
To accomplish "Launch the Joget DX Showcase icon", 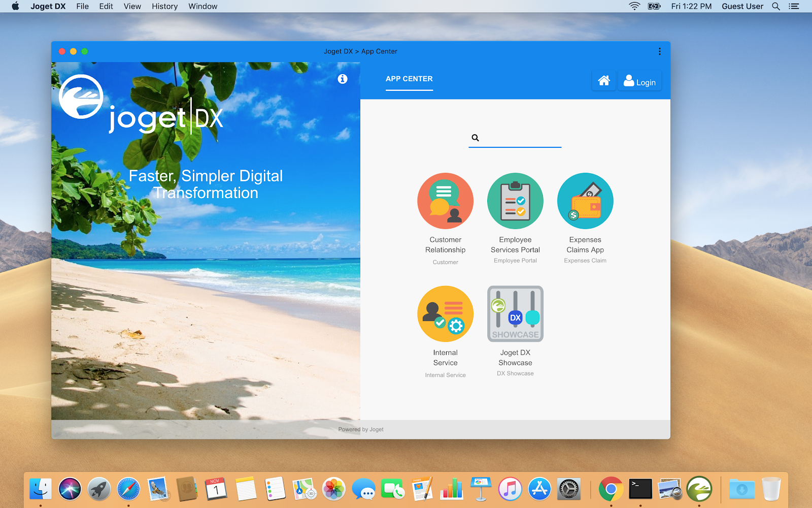I will click(x=515, y=314).
